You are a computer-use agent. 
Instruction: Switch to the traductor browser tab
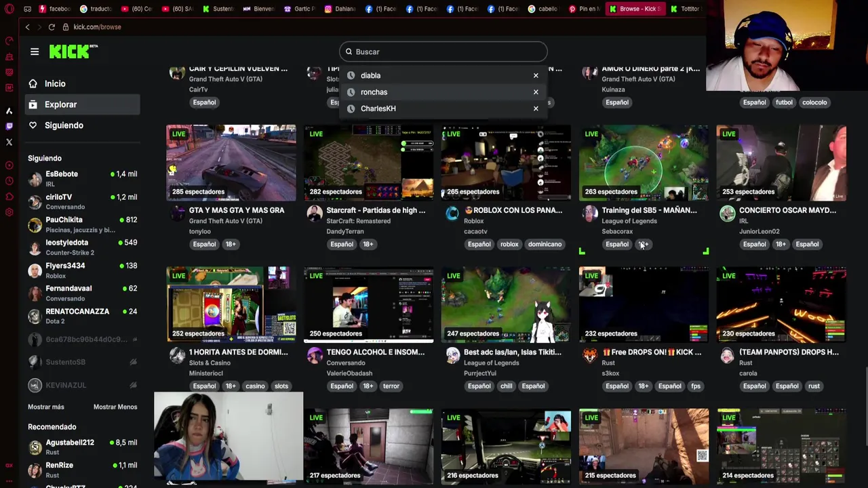(95, 9)
